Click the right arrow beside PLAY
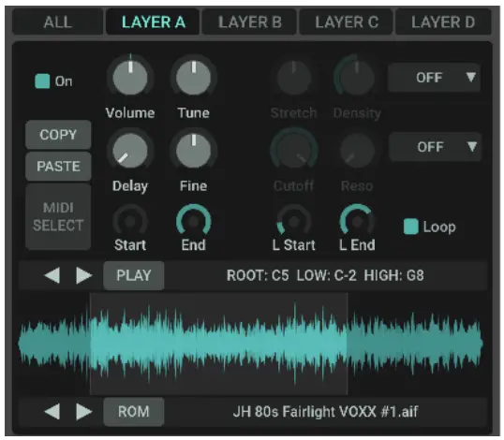Viewport: 504px width, 440px height. tap(84, 275)
